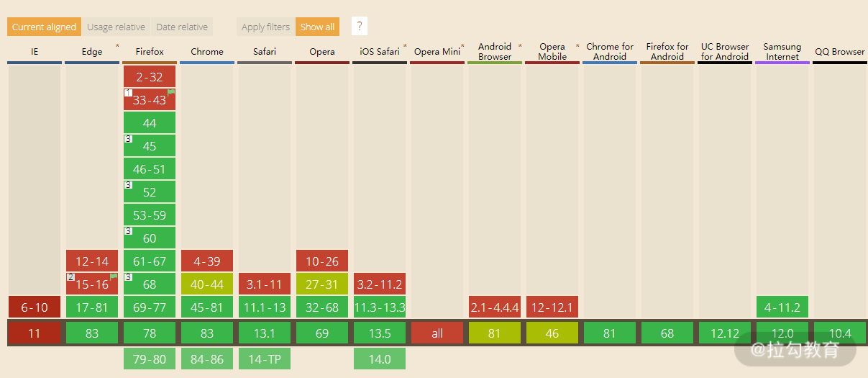Select the Opera 27-31 version cell

point(322,284)
